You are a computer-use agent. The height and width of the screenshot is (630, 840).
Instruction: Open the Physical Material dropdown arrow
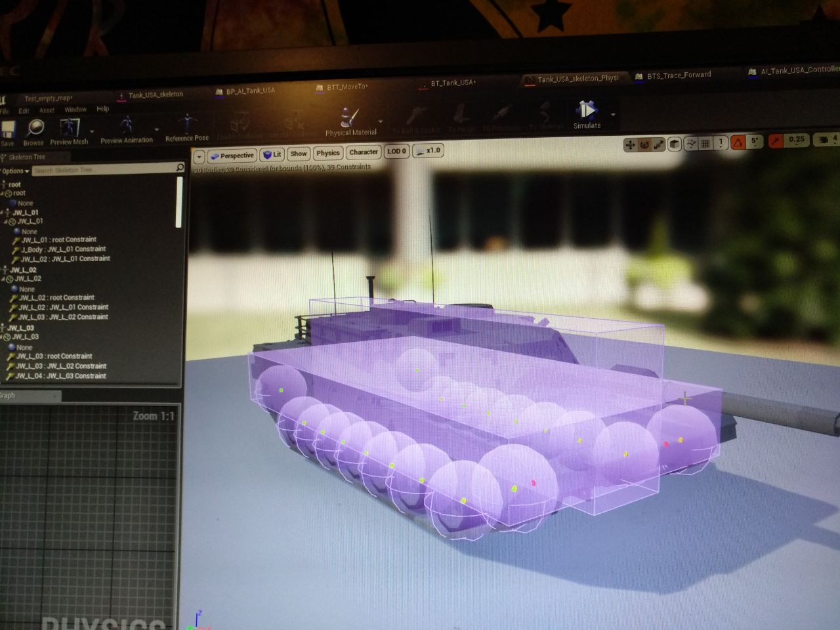point(380,121)
